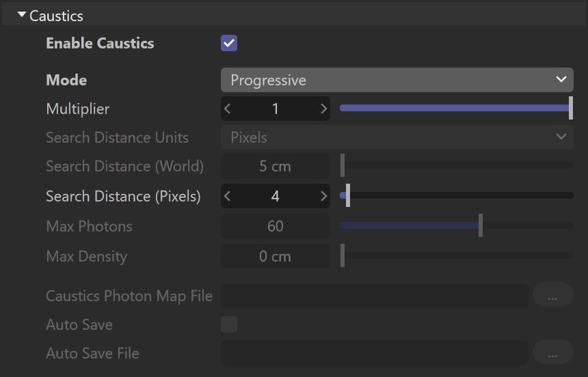Screen dimensions: 588x377
Task: Click the Search Distance (World) field
Action: 276,166
